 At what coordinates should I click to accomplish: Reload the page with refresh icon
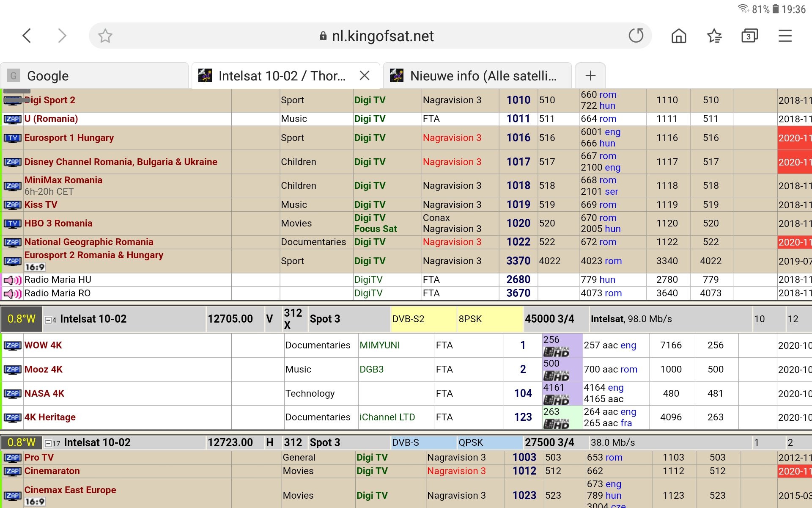pos(636,36)
